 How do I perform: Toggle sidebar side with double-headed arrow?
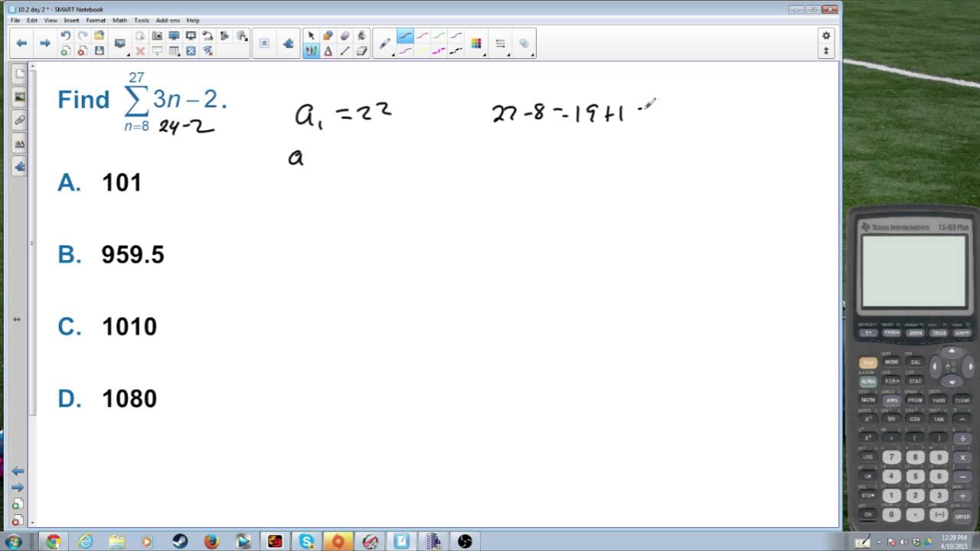pos(17,319)
